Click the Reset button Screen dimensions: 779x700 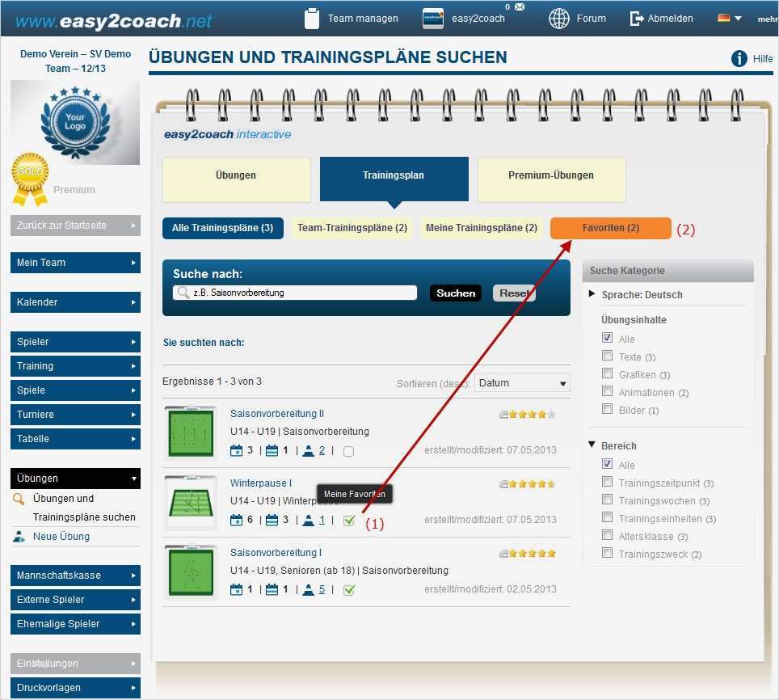[514, 293]
